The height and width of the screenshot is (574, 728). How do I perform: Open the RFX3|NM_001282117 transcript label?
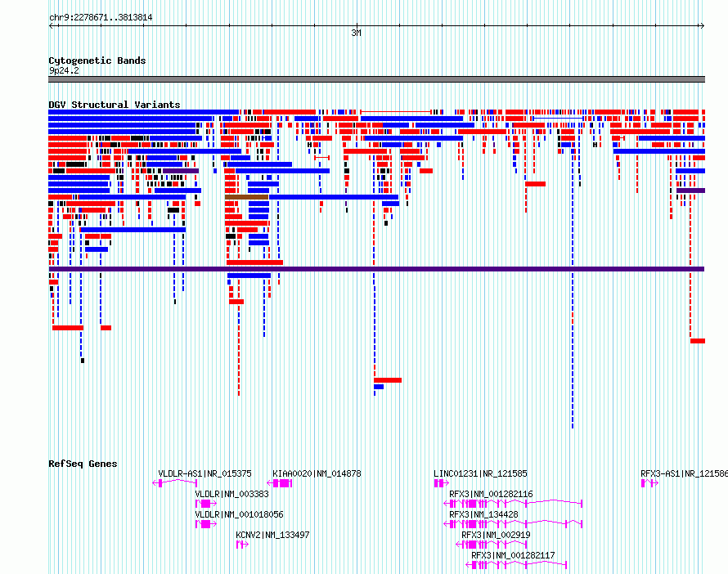click(x=513, y=555)
